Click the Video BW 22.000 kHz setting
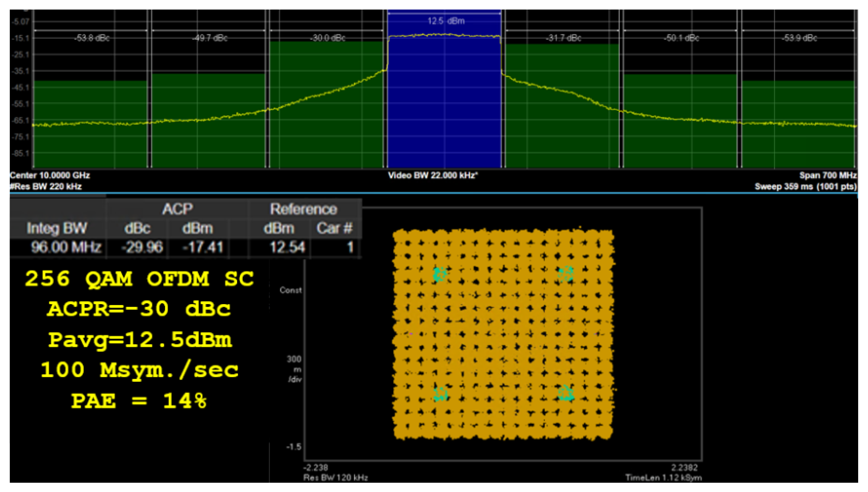 coord(433,175)
